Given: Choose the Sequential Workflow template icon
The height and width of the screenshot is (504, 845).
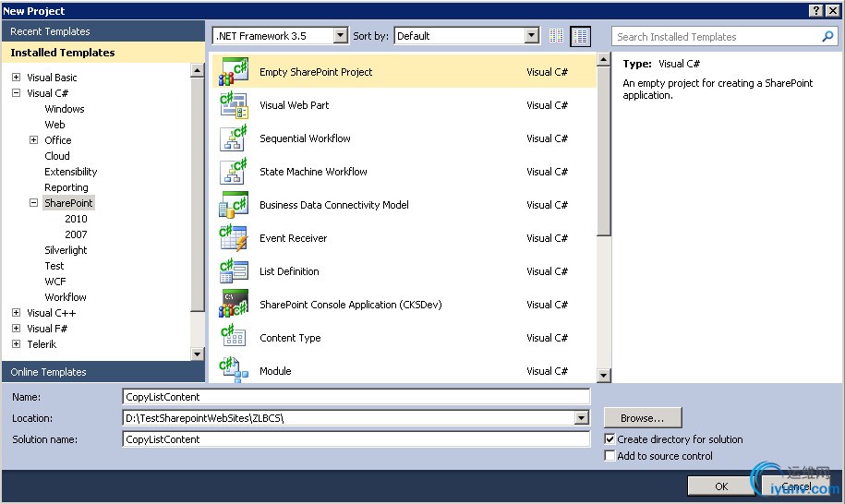Looking at the screenshot, I should coord(234,138).
